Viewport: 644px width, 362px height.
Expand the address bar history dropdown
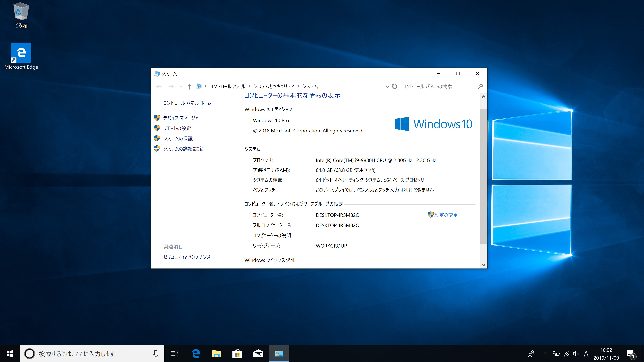click(387, 86)
